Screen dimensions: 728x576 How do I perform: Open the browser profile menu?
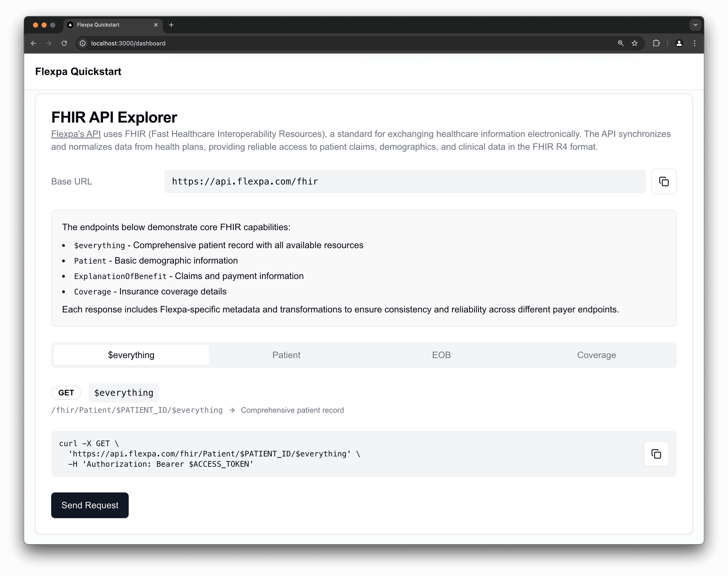click(x=679, y=43)
